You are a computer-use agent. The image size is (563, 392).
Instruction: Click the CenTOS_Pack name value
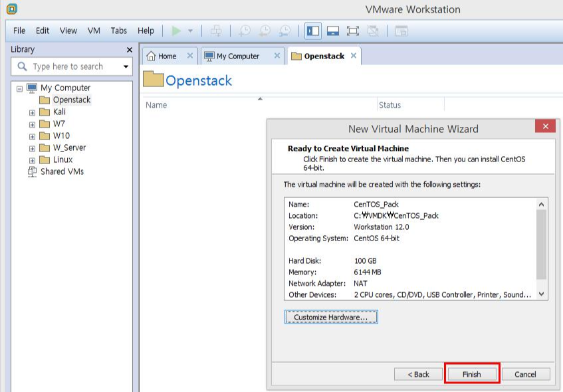click(x=376, y=204)
